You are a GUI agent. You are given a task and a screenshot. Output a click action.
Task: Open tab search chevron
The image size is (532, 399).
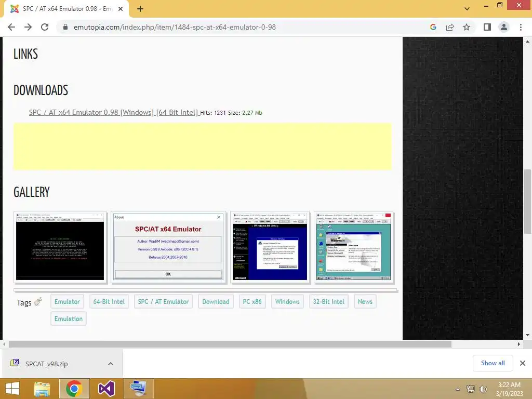[467, 9]
